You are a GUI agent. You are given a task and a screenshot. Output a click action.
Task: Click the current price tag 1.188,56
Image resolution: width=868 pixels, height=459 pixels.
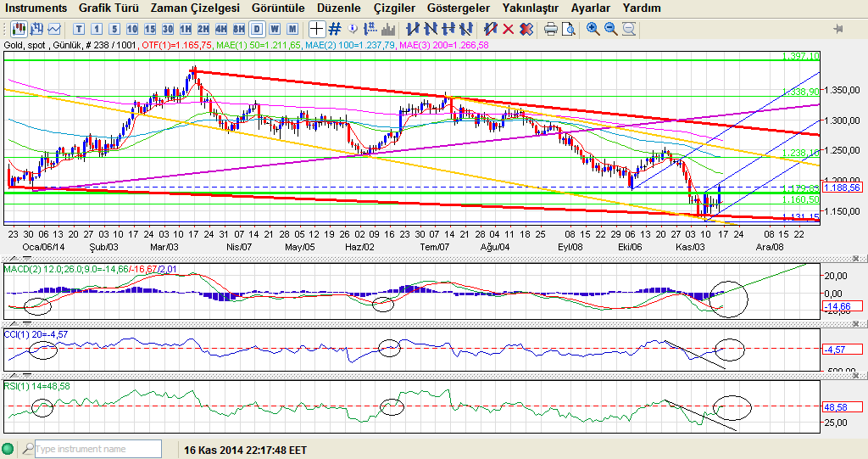click(842, 188)
